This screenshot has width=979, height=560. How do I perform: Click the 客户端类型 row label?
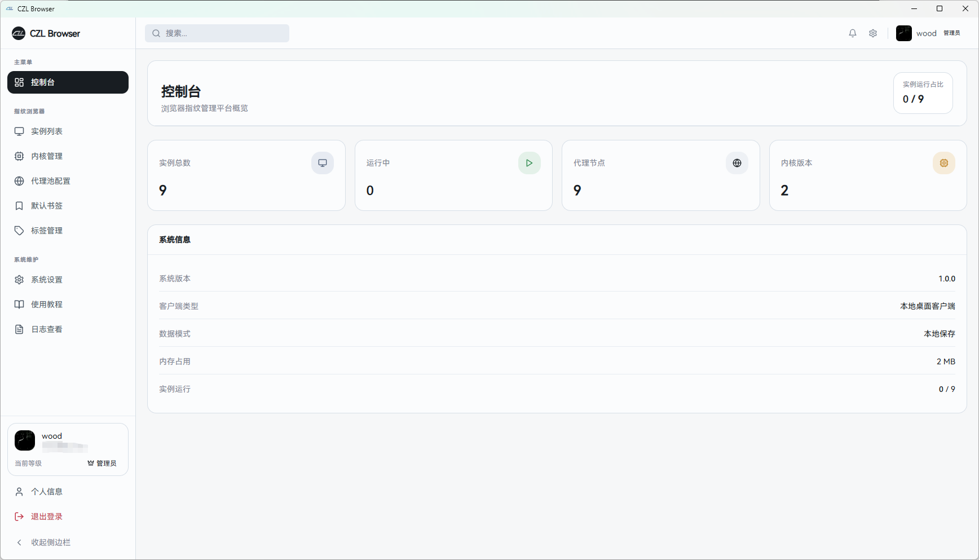pyautogui.click(x=179, y=306)
